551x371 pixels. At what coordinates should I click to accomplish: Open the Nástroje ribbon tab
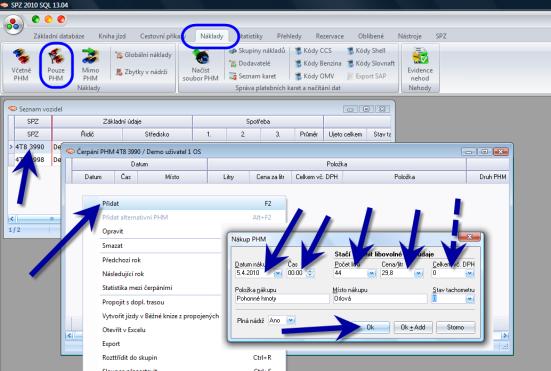409,36
